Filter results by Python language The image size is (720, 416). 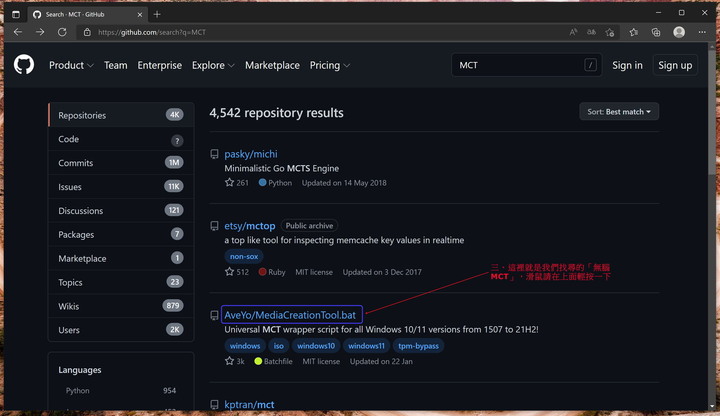click(121, 390)
